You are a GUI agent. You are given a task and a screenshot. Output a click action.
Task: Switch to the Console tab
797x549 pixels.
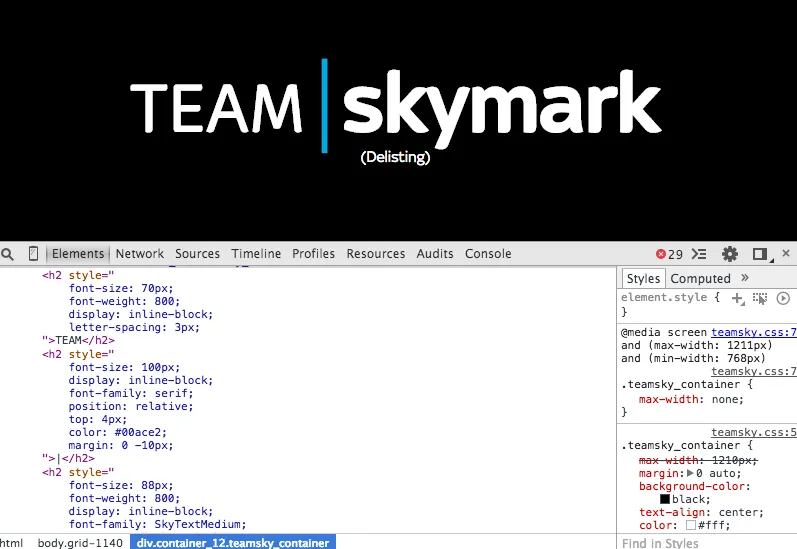click(x=488, y=254)
